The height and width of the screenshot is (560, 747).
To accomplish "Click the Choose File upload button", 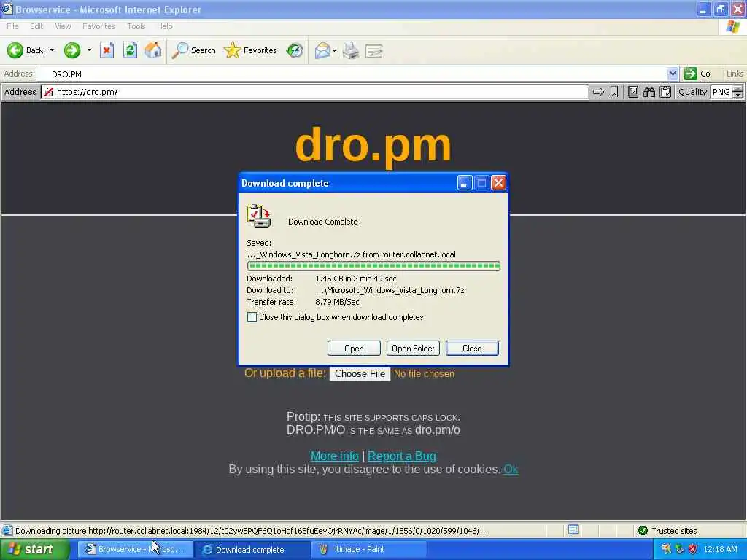I will (x=360, y=374).
